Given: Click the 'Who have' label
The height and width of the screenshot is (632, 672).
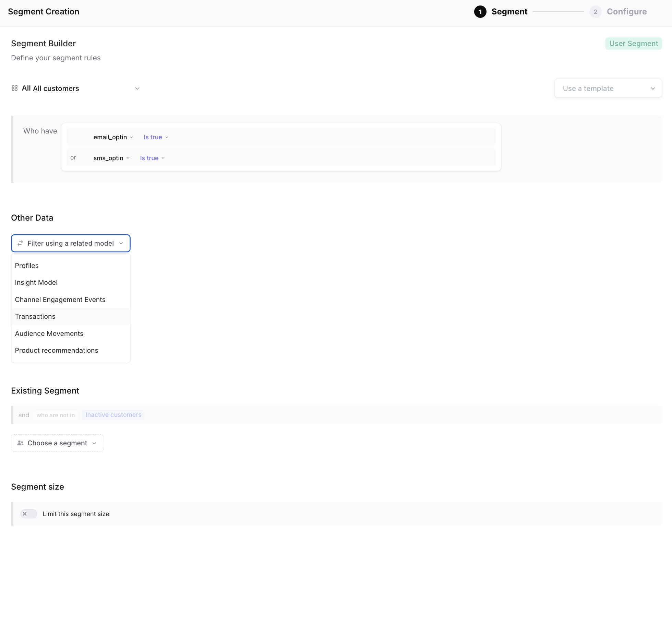Looking at the screenshot, I should (40, 131).
